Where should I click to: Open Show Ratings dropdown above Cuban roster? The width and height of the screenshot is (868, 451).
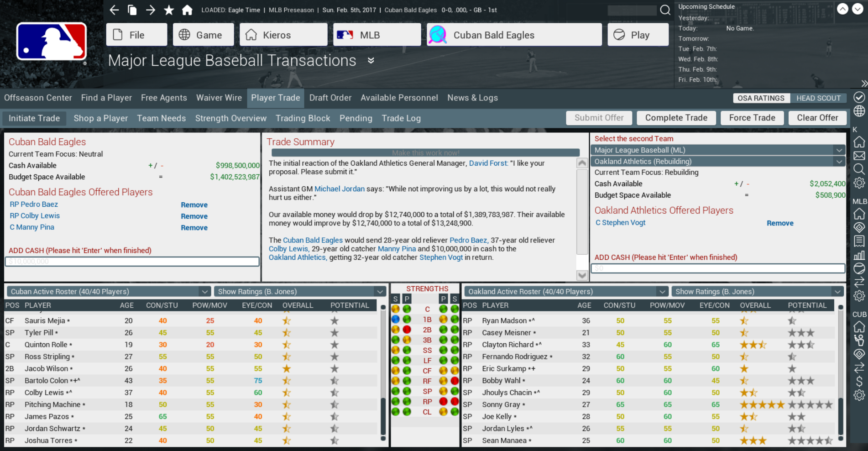300,292
